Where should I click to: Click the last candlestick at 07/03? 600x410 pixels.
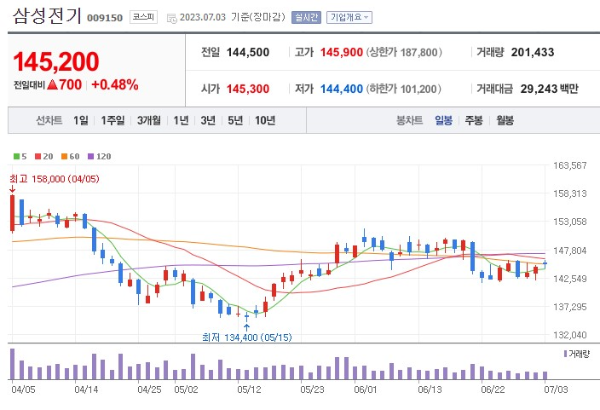[545, 263]
